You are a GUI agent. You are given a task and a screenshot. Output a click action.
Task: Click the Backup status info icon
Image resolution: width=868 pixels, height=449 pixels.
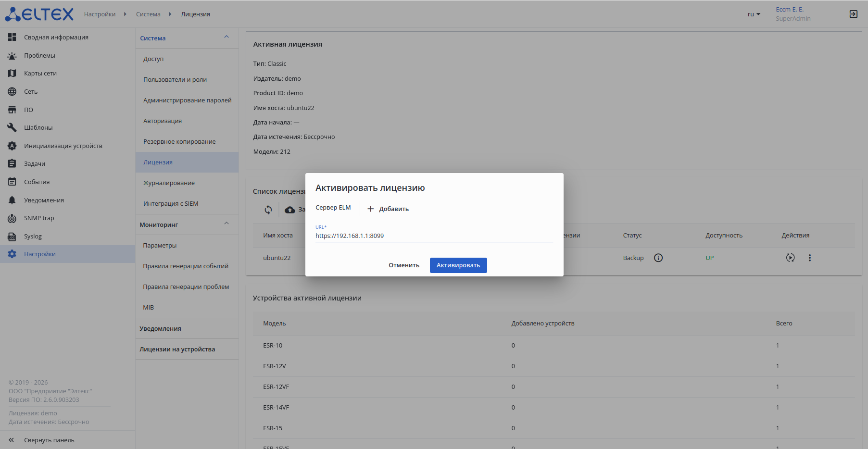coord(658,258)
